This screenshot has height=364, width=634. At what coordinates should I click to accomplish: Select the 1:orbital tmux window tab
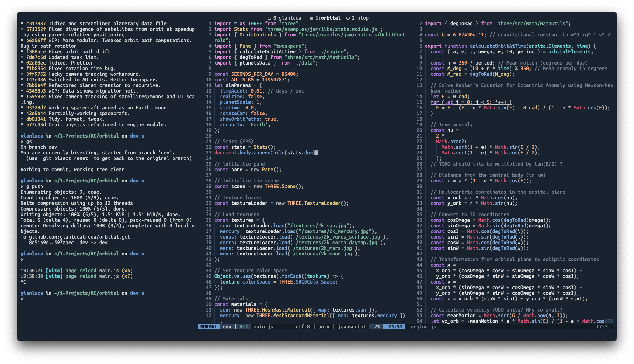click(x=325, y=18)
